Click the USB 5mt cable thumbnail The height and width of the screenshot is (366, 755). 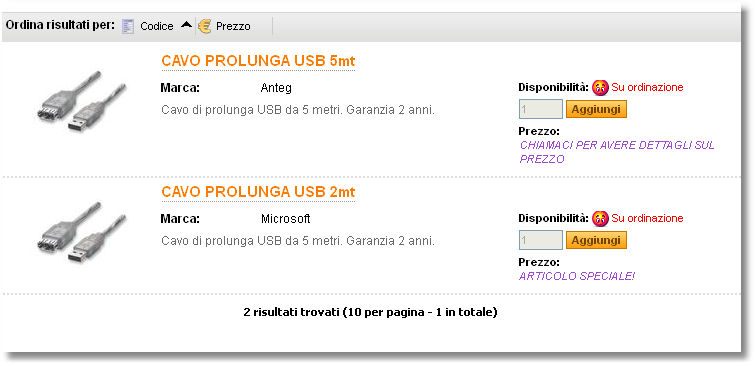tap(81, 102)
